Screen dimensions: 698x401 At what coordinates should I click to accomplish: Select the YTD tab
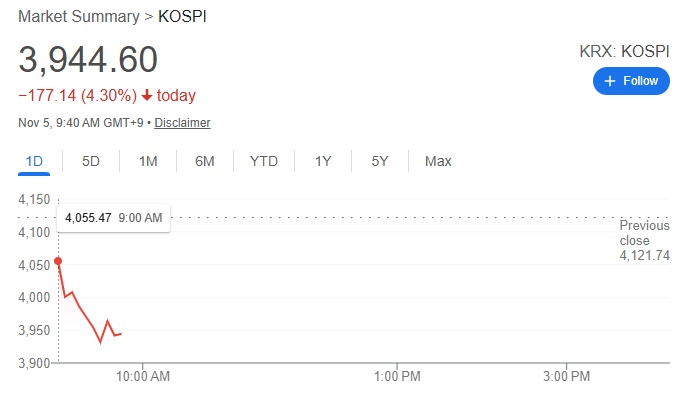click(x=264, y=161)
